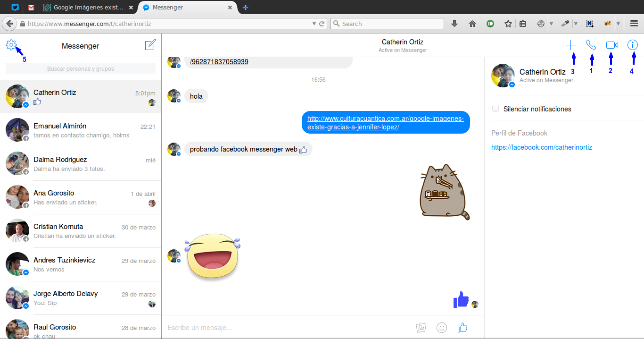Open the shared culturacuantica.com.ar link message
Screen dimensions: 644x339
click(385, 122)
